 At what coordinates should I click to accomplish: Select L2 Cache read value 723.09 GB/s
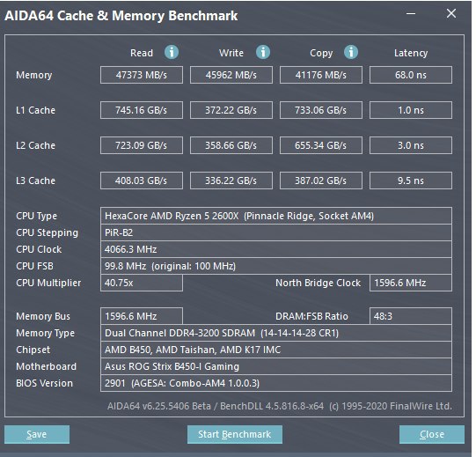point(142,145)
